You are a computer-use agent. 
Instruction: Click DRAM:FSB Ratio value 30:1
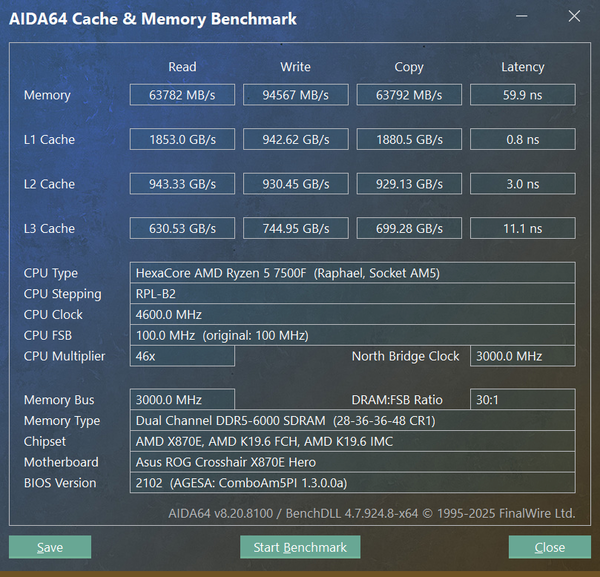pyautogui.click(x=523, y=399)
